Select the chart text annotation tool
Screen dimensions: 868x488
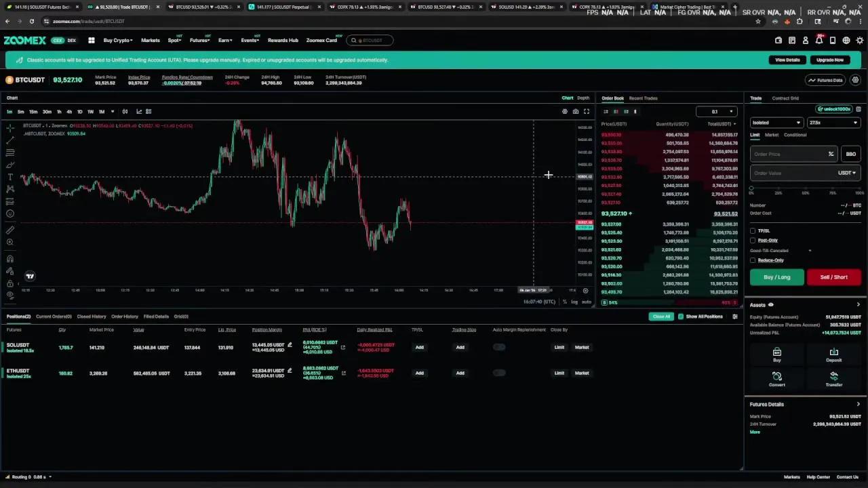[10, 177]
